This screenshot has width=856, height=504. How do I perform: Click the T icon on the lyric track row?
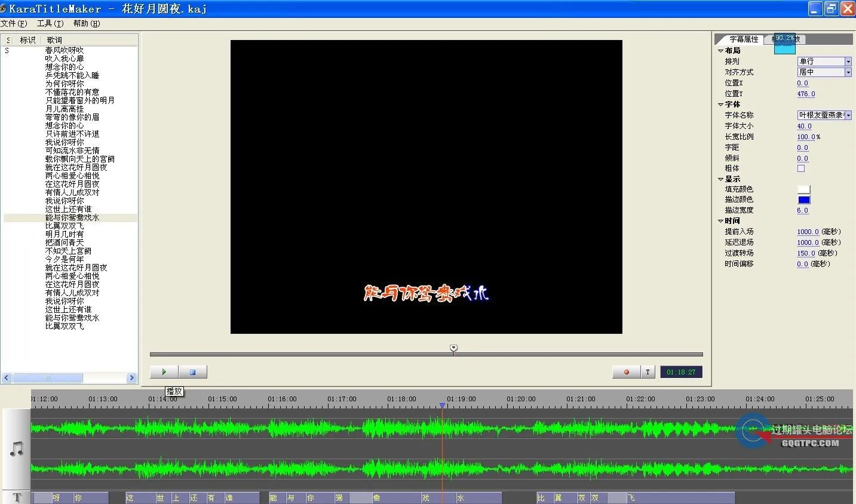pos(16,497)
